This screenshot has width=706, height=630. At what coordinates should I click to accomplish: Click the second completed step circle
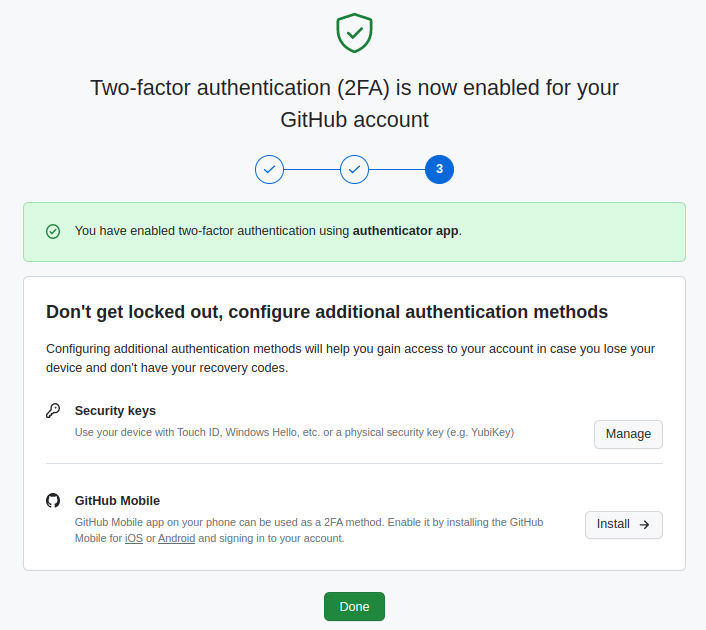coord(354,169)
